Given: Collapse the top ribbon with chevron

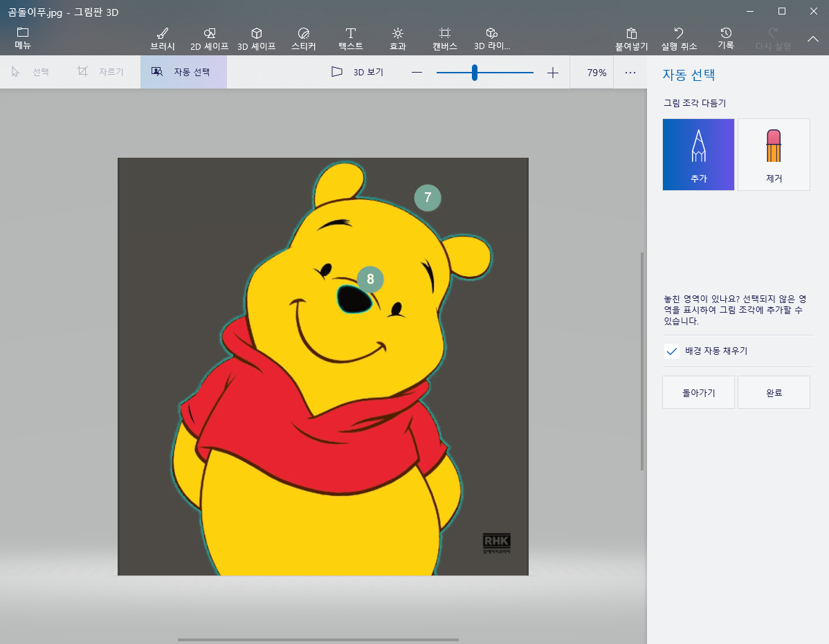Looking at the screenshot, I should tap(813, 39).
